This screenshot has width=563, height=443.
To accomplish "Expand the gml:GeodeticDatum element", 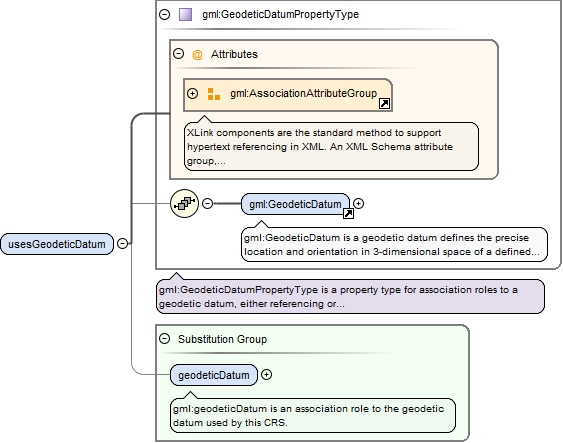I will click(x=358, y=204).
